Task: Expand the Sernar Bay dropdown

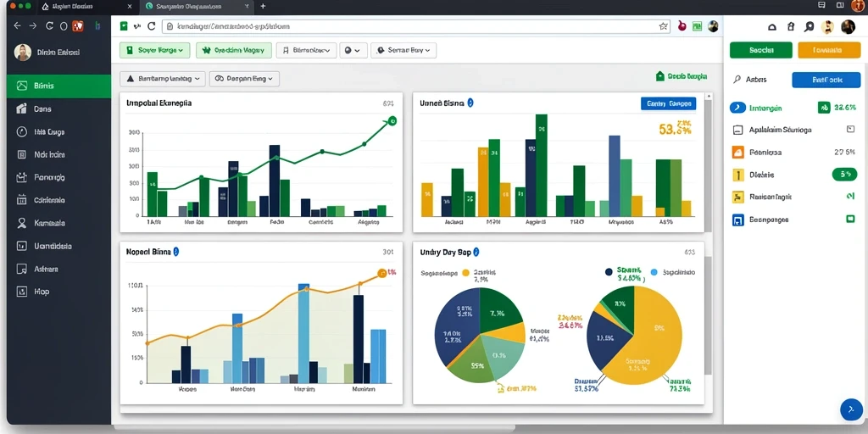Action: coord(403,50)
